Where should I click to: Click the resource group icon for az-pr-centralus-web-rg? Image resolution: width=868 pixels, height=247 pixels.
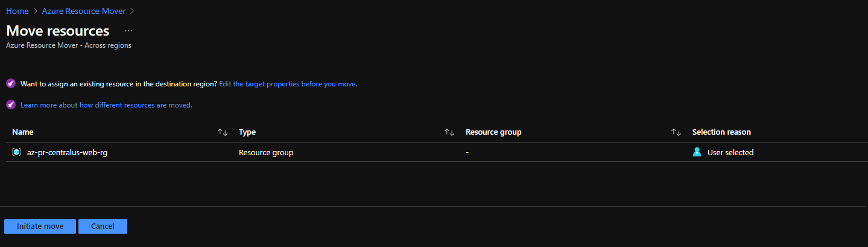point(17,152)
